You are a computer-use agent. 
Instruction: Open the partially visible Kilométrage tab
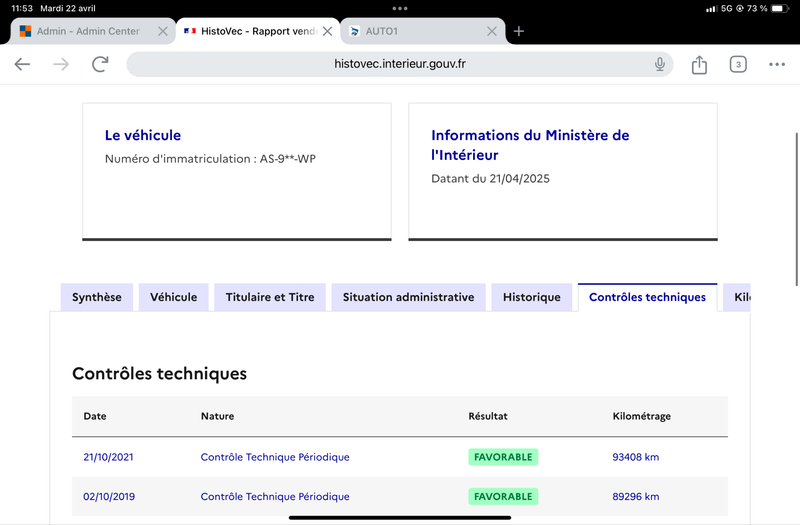[737, 297]
